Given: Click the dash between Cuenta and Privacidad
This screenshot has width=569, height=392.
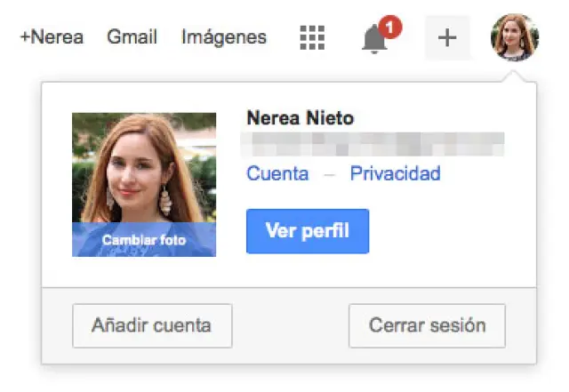Looking at the screenshot, I should pos(329,174).
